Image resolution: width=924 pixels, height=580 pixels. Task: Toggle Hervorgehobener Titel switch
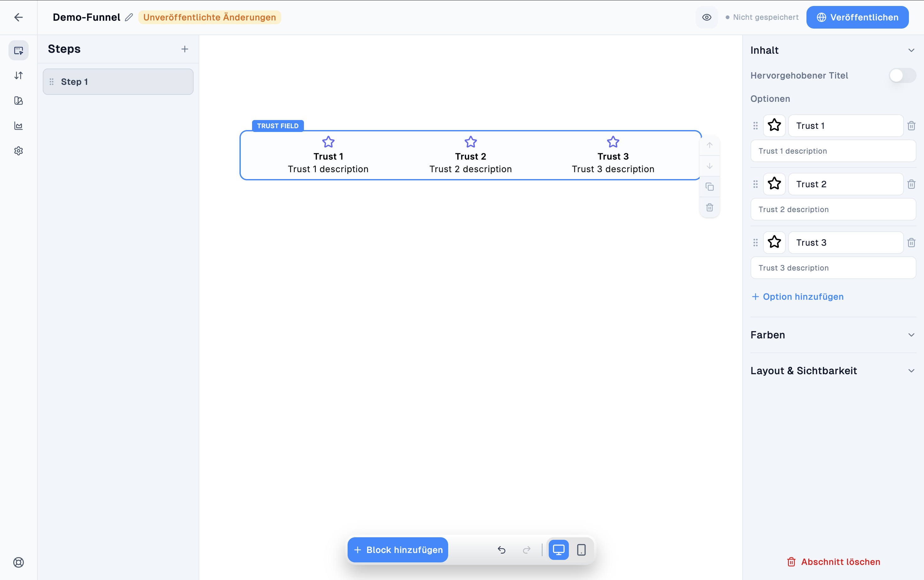click(902, 76)
